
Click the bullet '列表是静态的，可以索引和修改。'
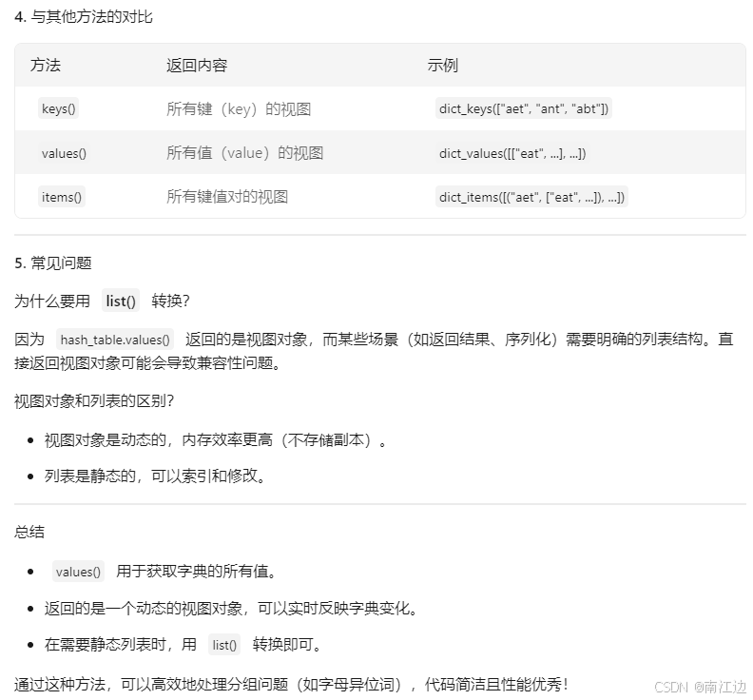[155, 476]
